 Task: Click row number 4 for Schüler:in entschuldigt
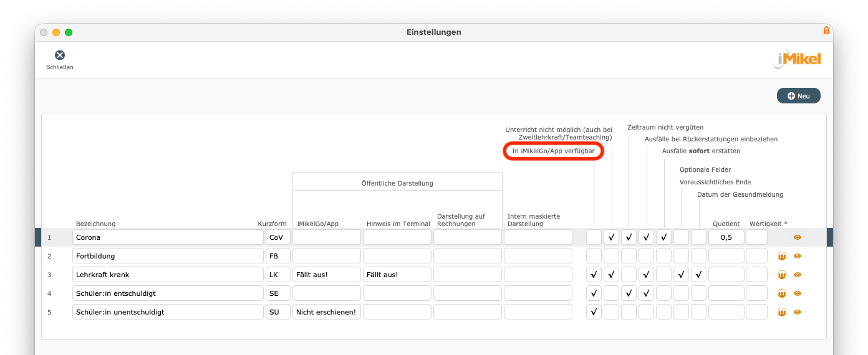tap(49, 293)
